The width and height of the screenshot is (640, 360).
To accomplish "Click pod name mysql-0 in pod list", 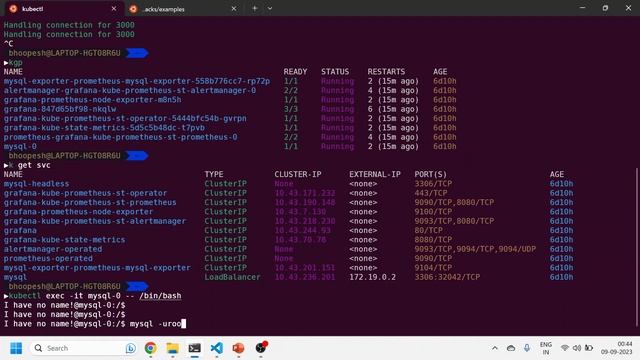I will click(20, 147).
